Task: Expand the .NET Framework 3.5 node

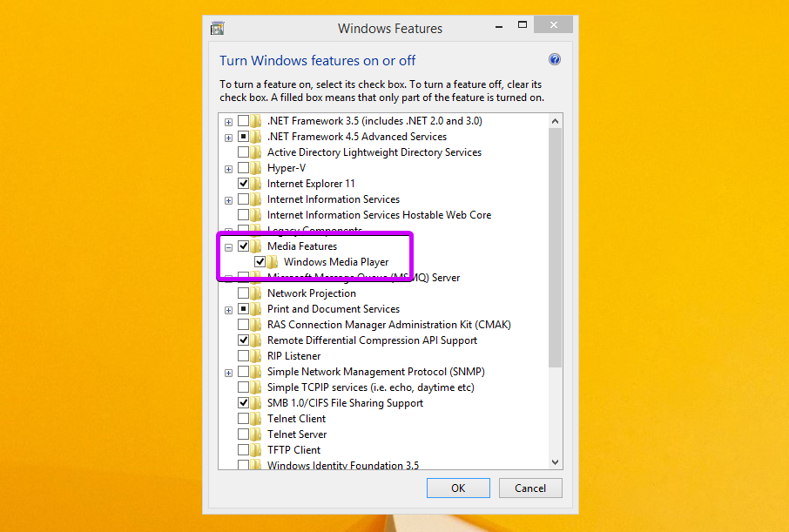Action: 228,122
